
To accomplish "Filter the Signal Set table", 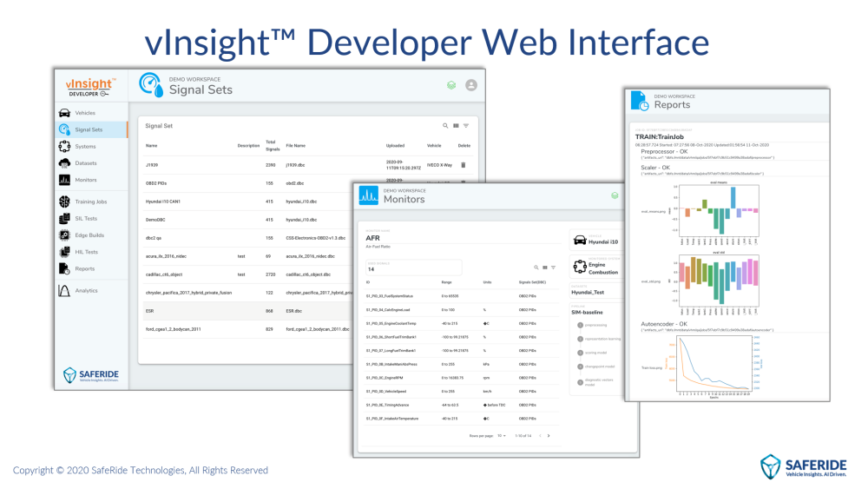I will click(466, 126).
